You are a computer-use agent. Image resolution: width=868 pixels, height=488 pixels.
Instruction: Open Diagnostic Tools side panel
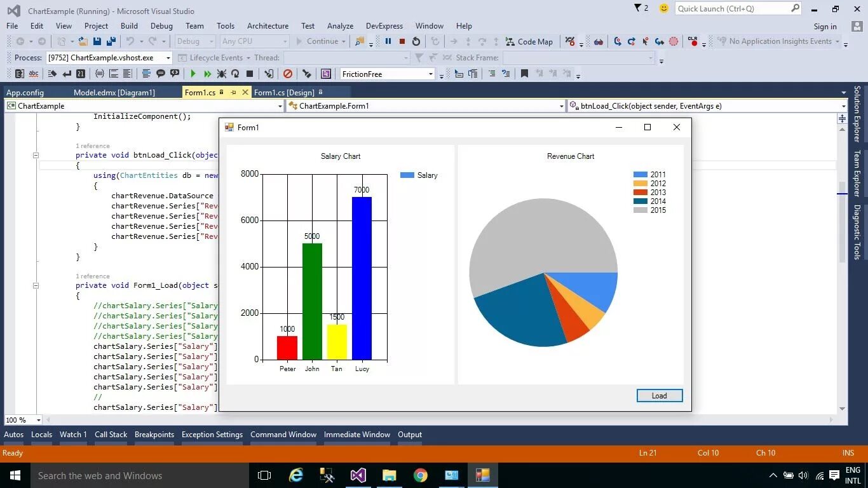857,233
